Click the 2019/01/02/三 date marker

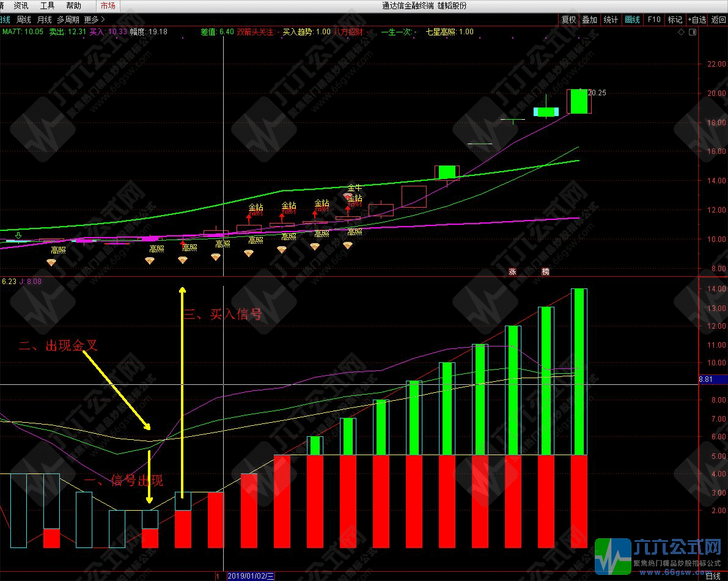click(x=251, y=576)
